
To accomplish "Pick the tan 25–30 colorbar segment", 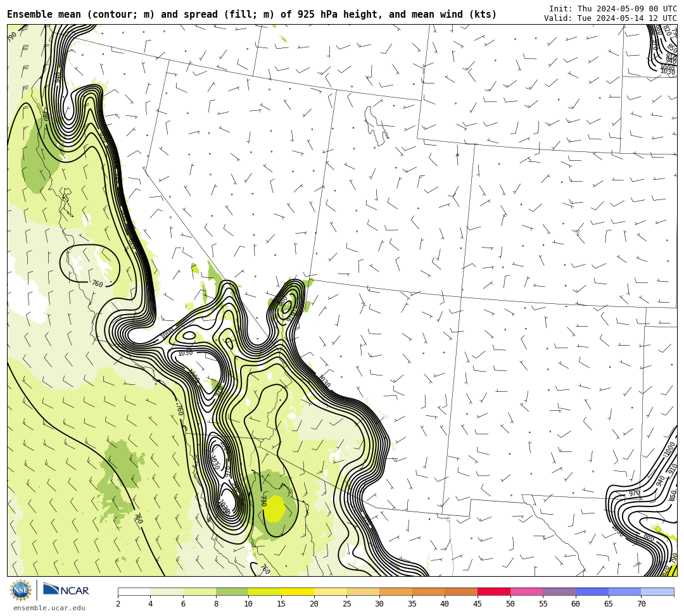I will [363, 591].
